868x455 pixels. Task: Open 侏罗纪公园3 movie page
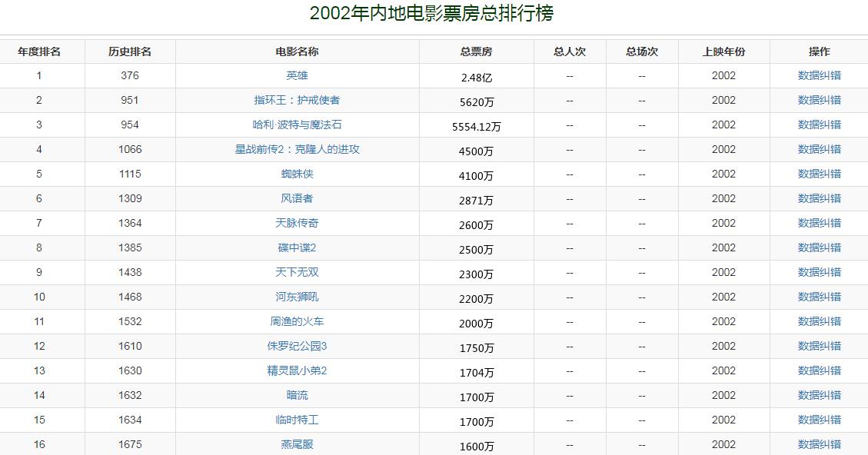pyautogui.click(x=297, y=346)
